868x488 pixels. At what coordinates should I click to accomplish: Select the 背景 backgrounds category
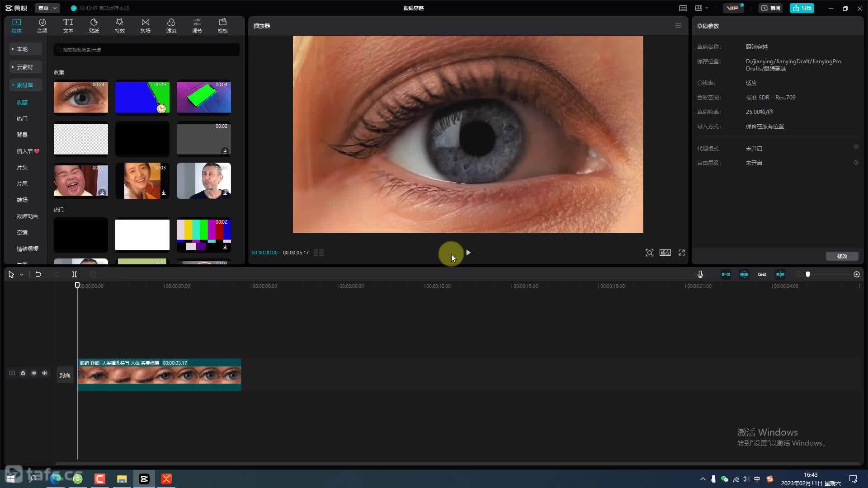22,135
